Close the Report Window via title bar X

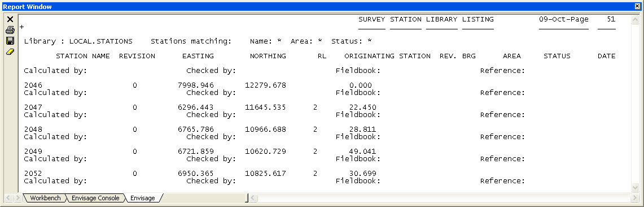[x=637, y=7]
